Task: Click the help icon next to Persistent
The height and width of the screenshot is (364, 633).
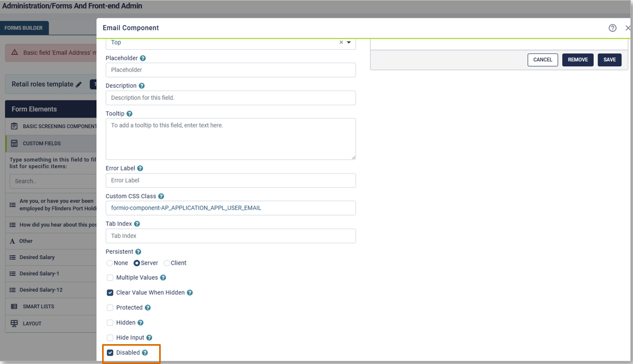Action: click(x=138, y=252)
